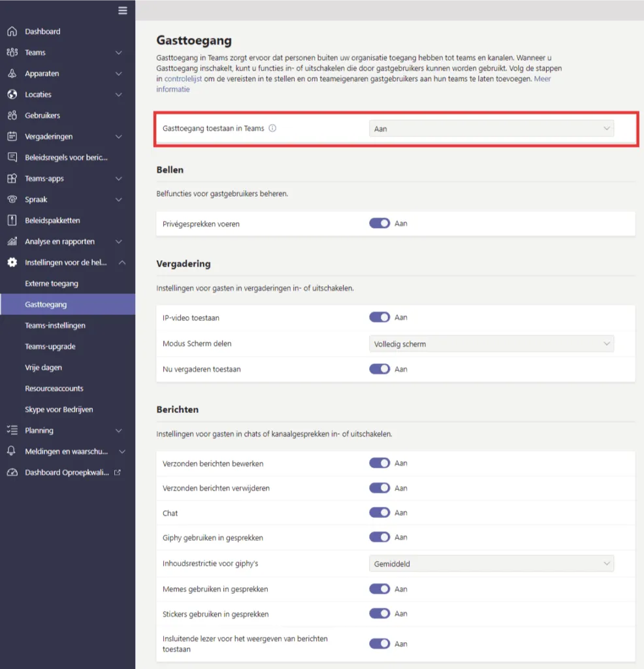644x669 pixels.
Task: Turn off Giphy gebruiken in gesprekken
Action: click(379, 537)
